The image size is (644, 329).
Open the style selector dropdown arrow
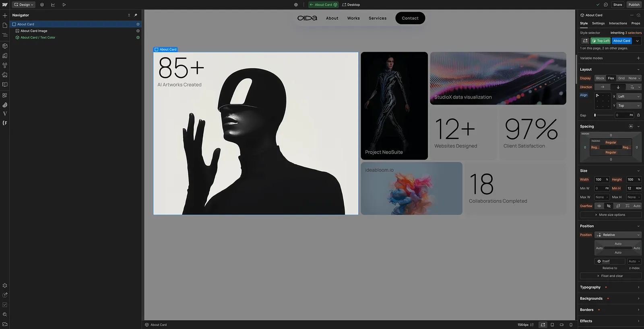tap(637, 41)
